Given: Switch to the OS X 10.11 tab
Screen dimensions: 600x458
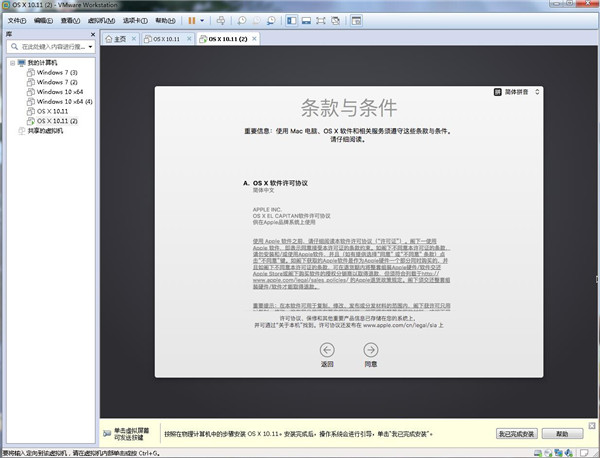Looking at the screenshot, I should point(165,39).
